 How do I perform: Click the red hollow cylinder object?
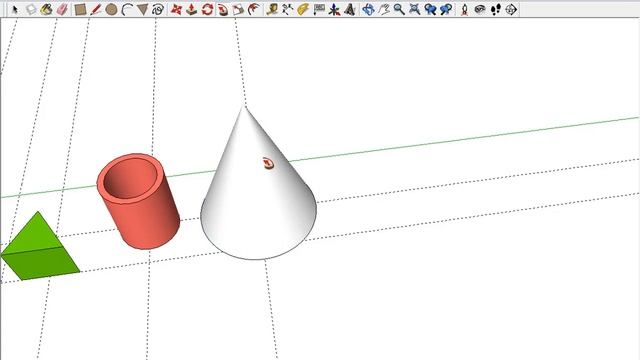(138, 201)
